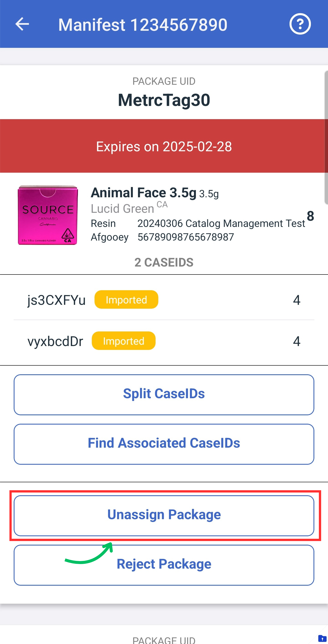Tap the Source Cannabis product image
Image resolution: width=328 pixels, height=644 pixels.
click(48, 215)
